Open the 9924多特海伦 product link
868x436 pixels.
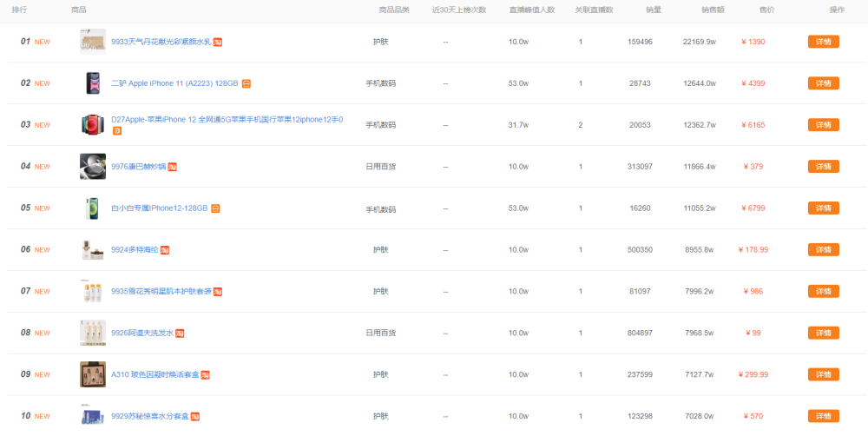pyautogui.click(x=135, y=250)
